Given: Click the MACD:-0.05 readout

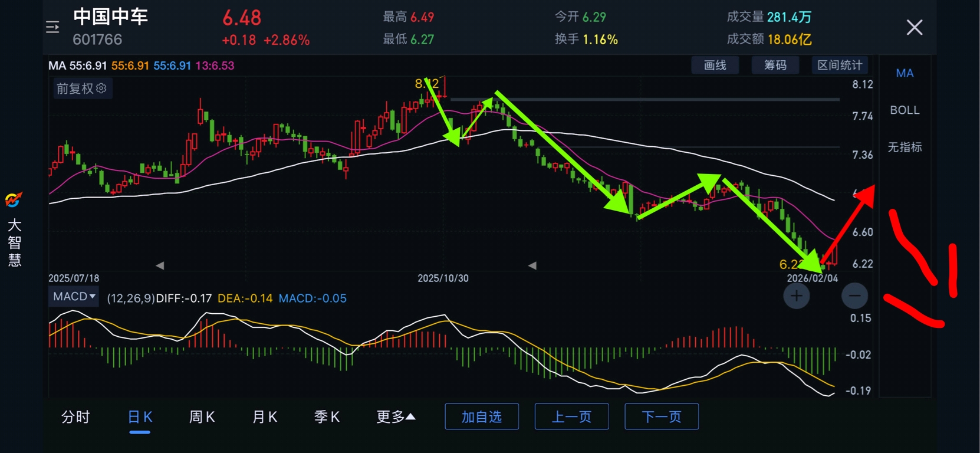Looking at the screenshot, I should [x=313, y=298].
